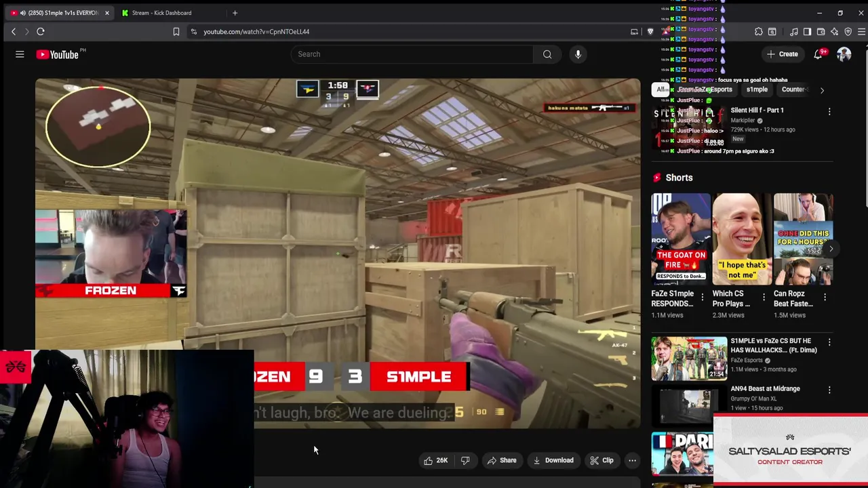
Task: Open the VPN shield icon
Action: (x=848, y=31)
